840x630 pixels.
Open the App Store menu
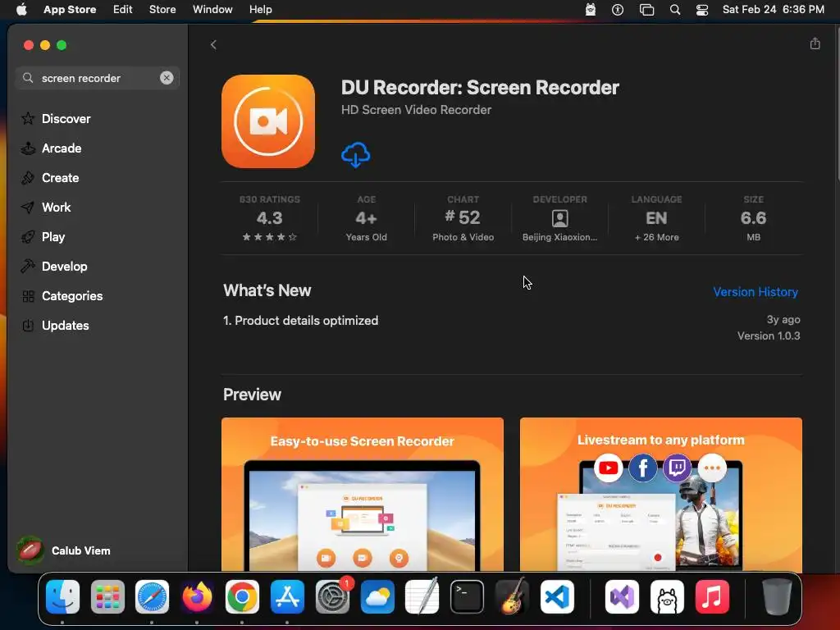pyautogui.click(x=70, y=9)
